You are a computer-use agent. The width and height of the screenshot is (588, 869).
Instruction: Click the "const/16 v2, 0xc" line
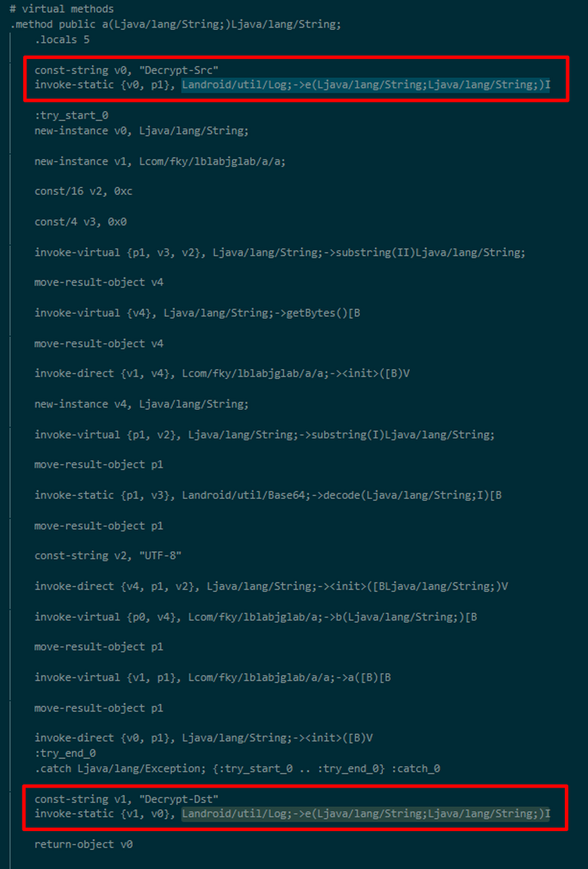[84, 191]
